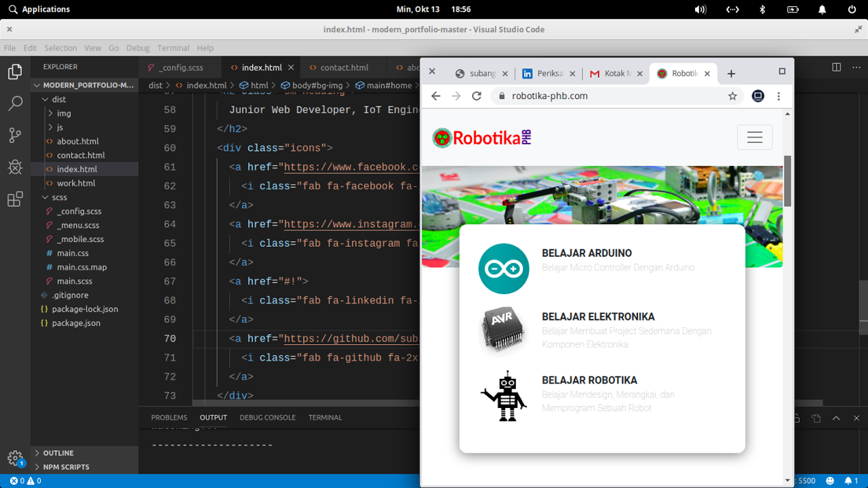
Task: Expand the img folder
Action: (x=85, y=113)
